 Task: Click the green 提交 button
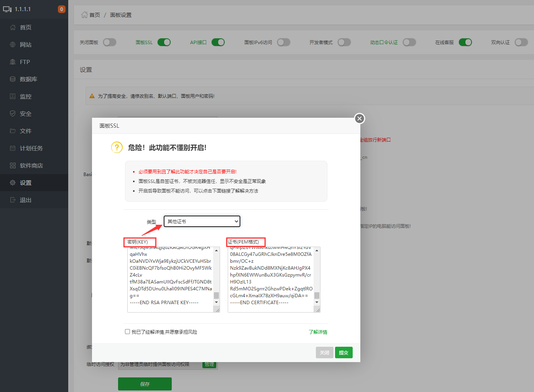click(344, 352)
